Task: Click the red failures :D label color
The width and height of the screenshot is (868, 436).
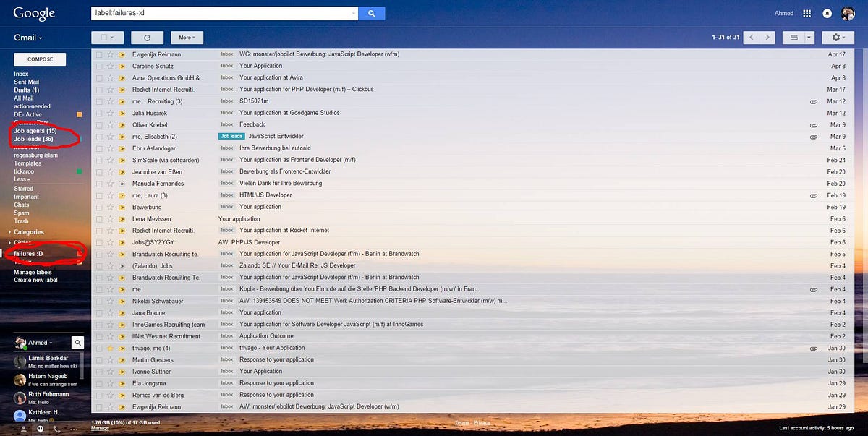Action: pyautogui.click(x=80, y=254)
